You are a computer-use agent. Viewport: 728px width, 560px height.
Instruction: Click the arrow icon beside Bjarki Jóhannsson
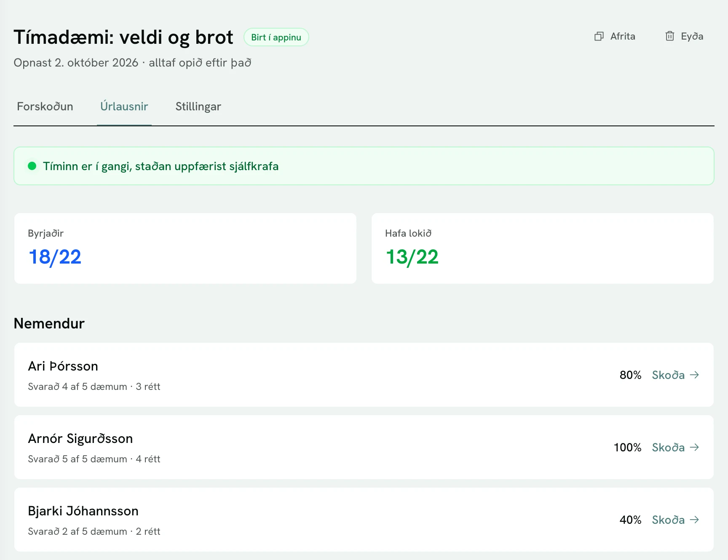pos(694,520)
